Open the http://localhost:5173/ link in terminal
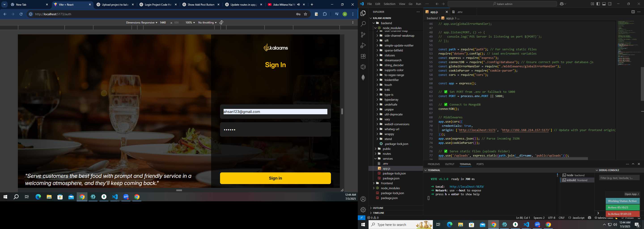 click(x=466, y=187)
